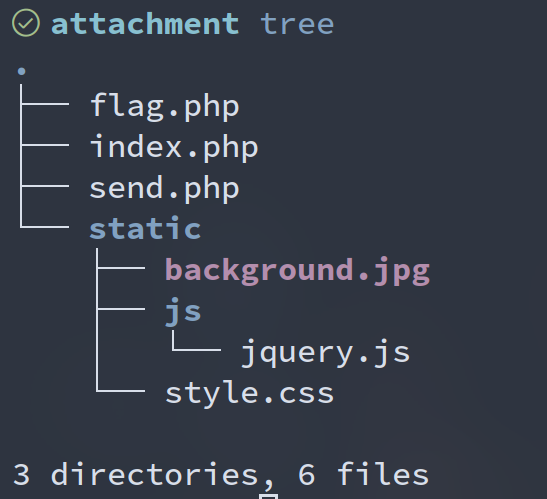Select jquery.js under the js folder

[325, 353]
